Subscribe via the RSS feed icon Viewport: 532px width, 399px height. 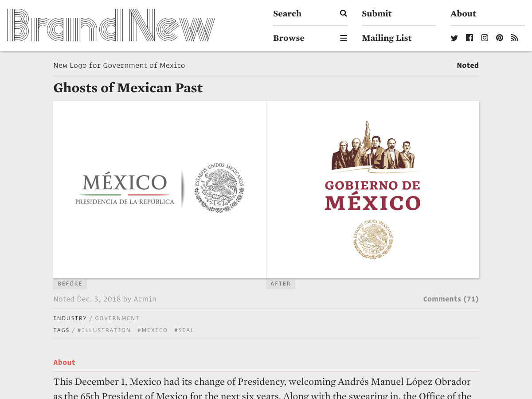click(515, 38)
